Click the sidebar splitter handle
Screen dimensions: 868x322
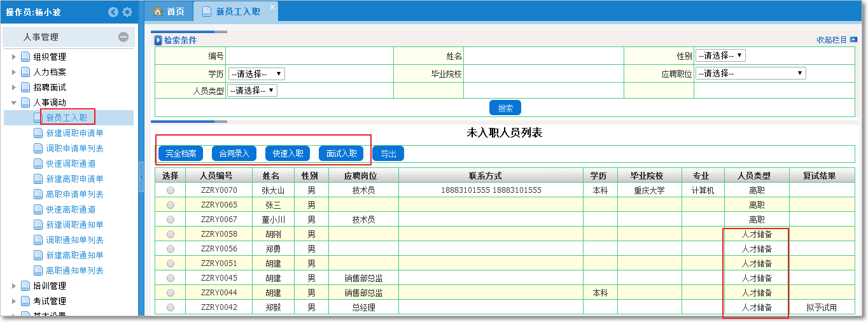click(141, 177)
